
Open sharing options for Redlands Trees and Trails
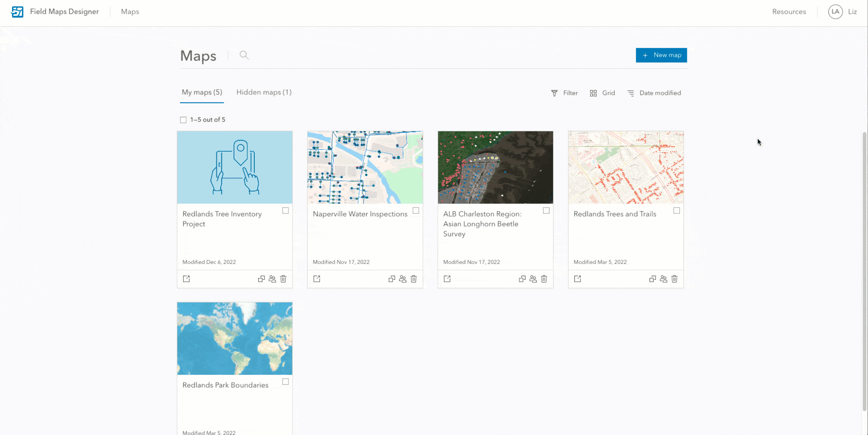663,279
